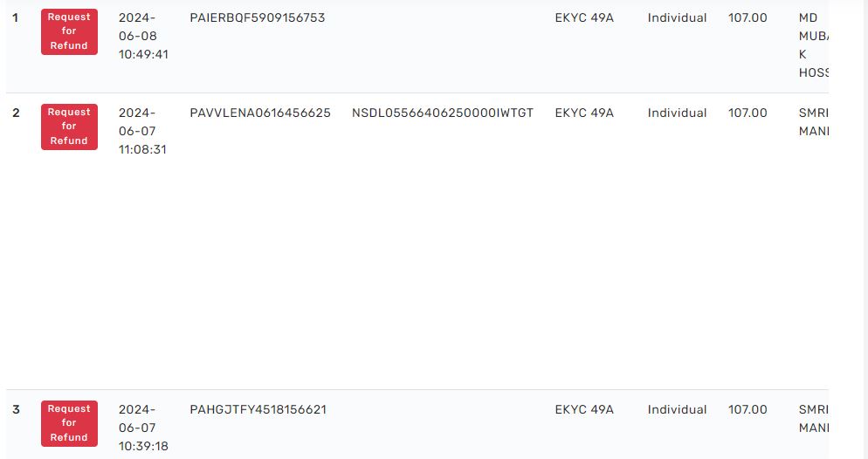868x459 pixels.
Task: Click transaction ID PAVVLENA0616456625
Action: [259, 113]
